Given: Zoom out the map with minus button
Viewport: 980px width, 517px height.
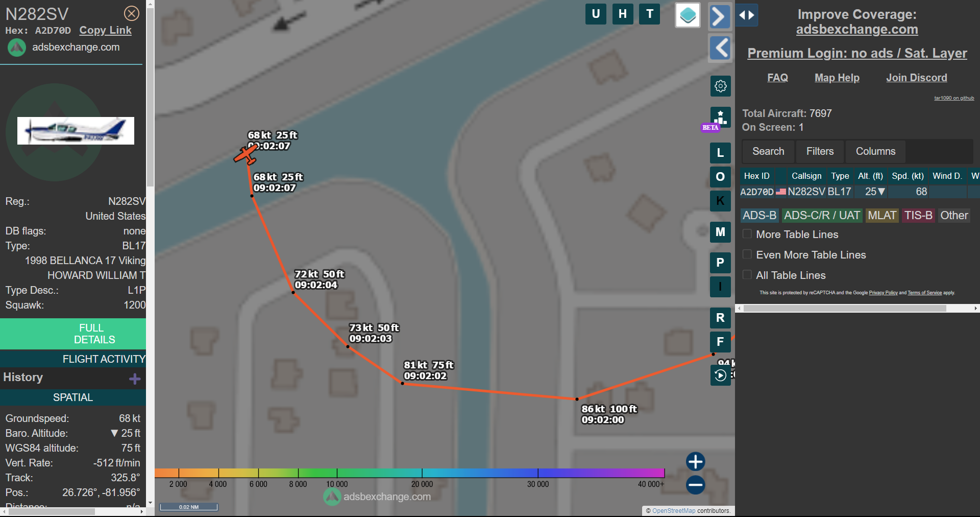Looking at the screenshot, I should (695, 485).
